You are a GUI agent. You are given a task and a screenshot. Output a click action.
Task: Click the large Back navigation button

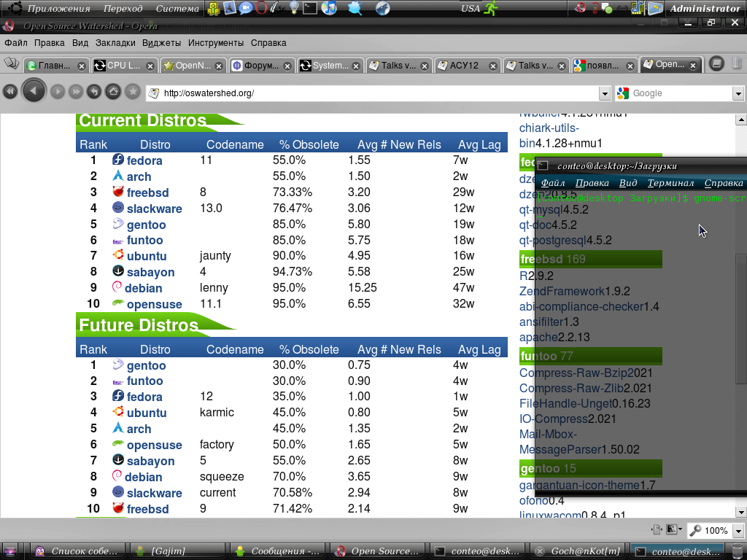click(34, 91)
